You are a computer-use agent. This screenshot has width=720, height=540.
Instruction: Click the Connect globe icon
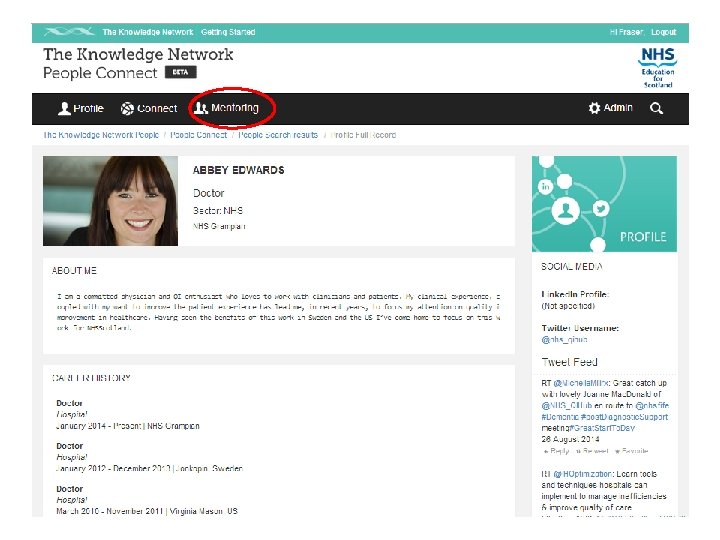pyautogui.click(x=127, y=108)
